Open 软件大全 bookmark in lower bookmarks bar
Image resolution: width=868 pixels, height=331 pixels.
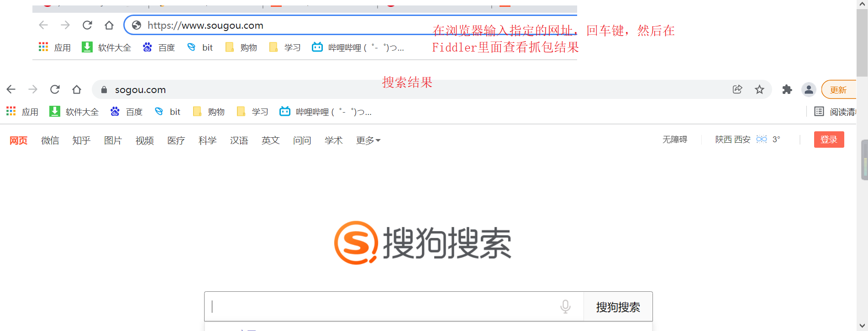(74, 112)
